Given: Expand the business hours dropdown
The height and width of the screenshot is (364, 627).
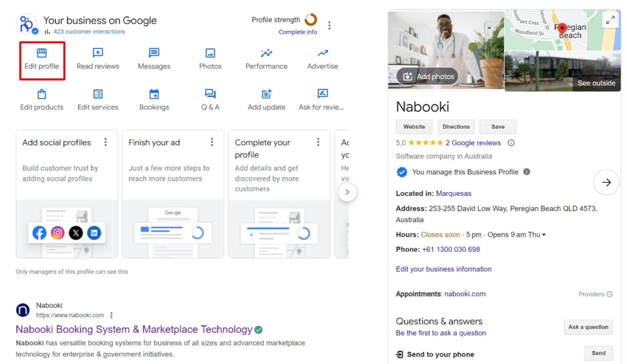Looking at the screenshot, I should [x=544, y=235].
